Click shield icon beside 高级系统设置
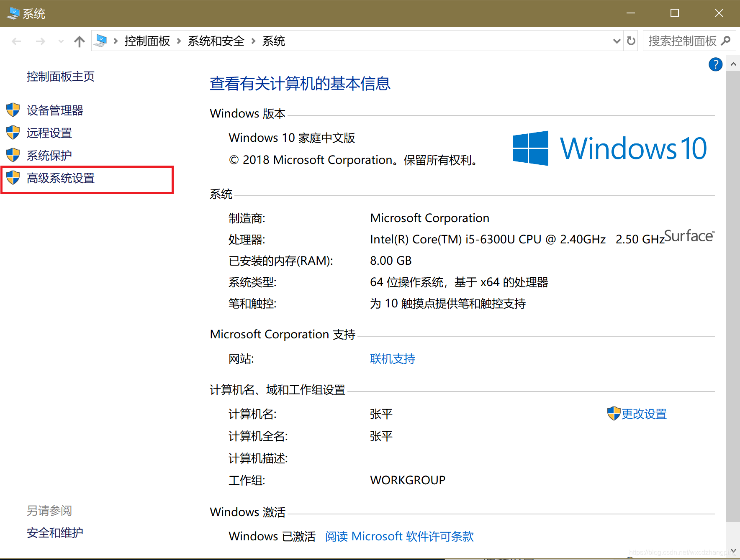 point(13,178)
